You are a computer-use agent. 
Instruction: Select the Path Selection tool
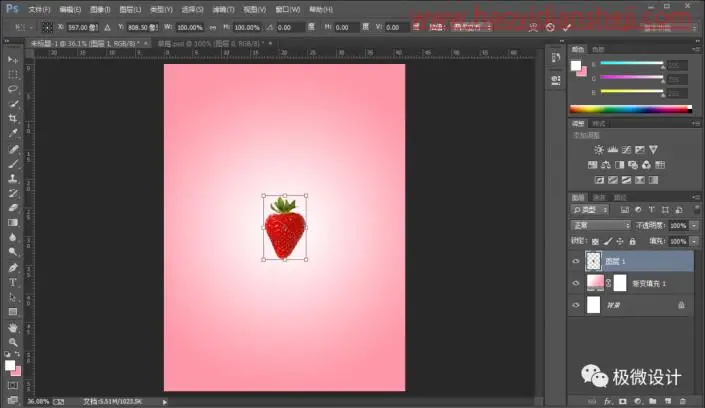(x=13, y=297)
